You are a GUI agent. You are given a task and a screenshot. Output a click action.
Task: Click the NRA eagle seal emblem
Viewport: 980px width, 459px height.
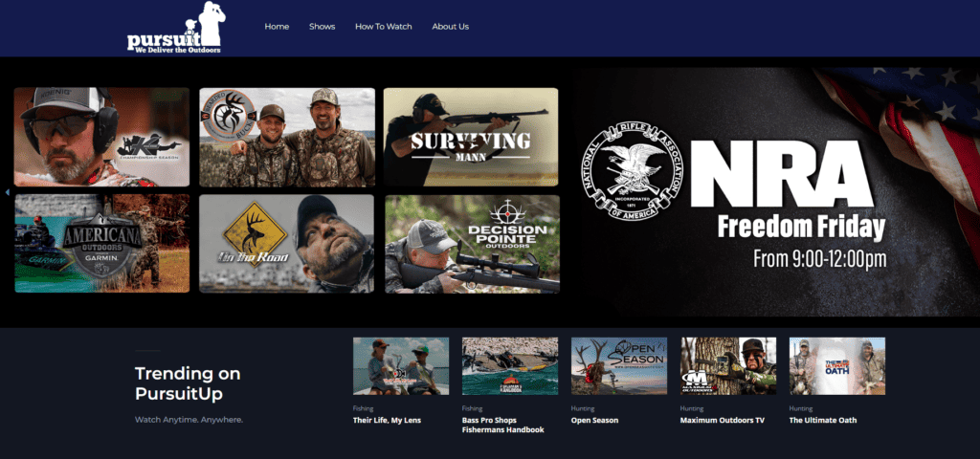(632, 170)
